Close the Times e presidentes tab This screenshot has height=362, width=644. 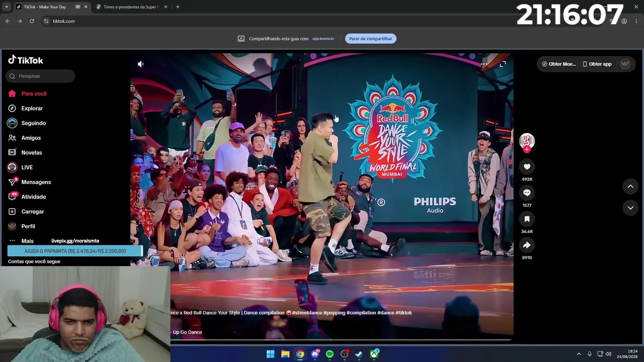click(x=165, y=7)
